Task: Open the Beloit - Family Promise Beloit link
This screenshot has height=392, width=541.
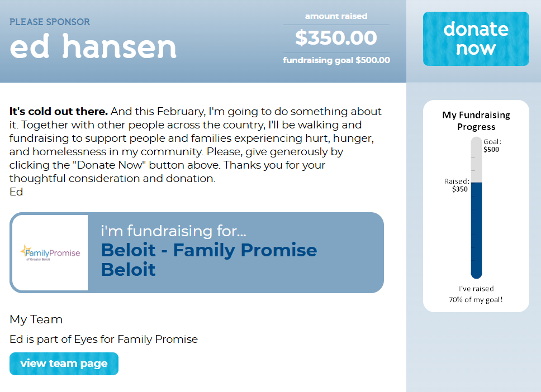Action: [x=208, y=260]
